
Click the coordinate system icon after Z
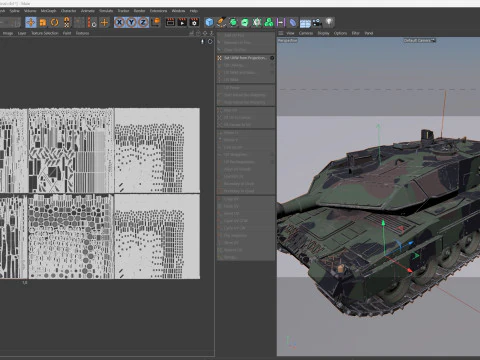156,23
